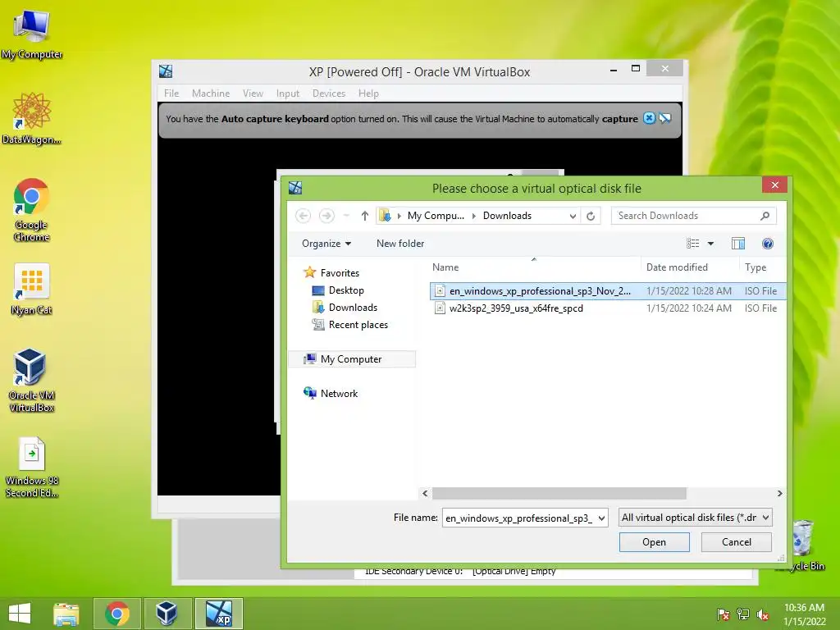Open the Devices menu in VirtualBox
This screenshot has height=630, width=840.
coord(328,94)
